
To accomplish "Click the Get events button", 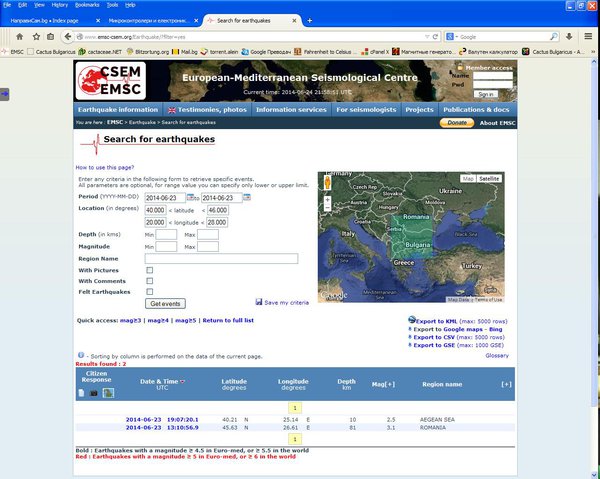I will coord(165,303).
